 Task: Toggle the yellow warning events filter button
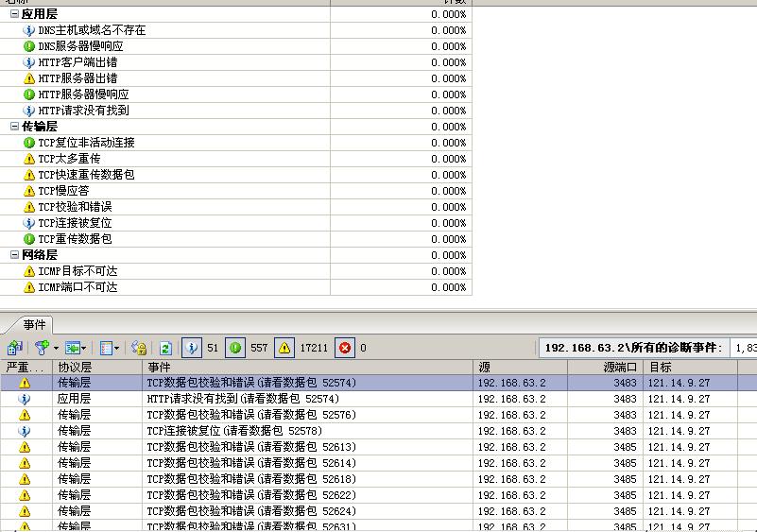click(284, 348)
